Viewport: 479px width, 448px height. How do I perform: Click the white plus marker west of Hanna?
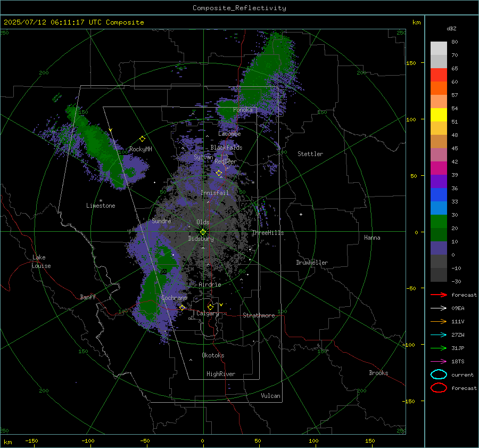[301, 214]
